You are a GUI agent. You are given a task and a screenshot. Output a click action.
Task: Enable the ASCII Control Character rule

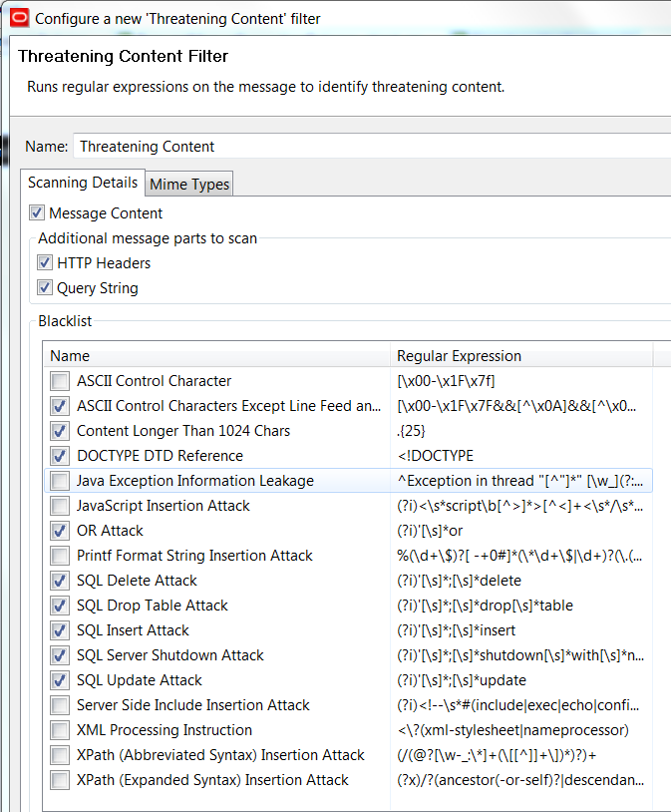tap(61, 381)
